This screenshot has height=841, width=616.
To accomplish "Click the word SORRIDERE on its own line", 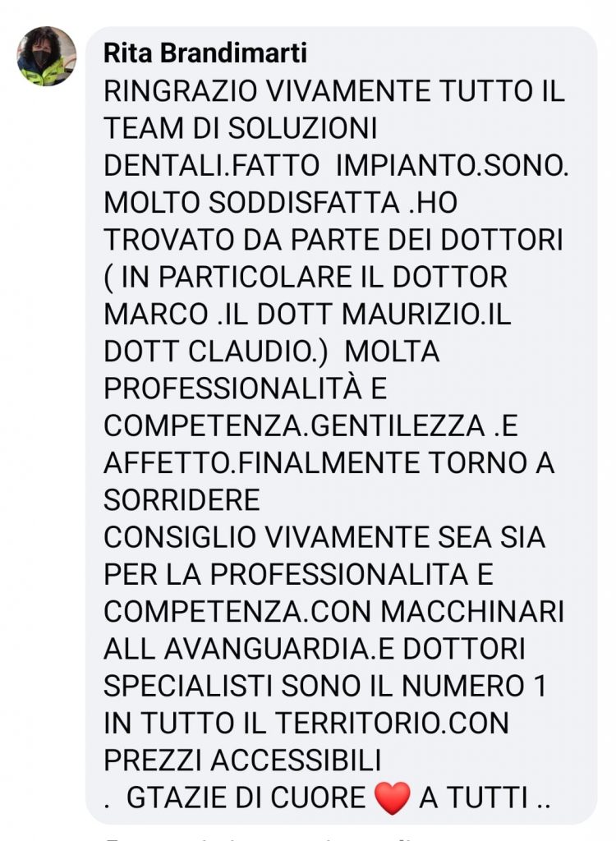I will point(182,500).
